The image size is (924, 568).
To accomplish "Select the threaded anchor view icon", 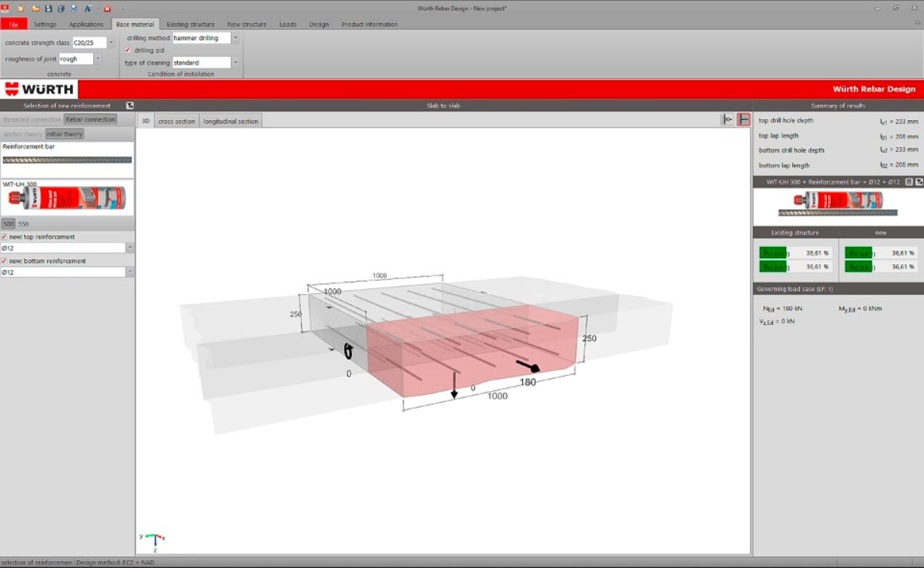I will pyautogui.click(x=727, y=119).
